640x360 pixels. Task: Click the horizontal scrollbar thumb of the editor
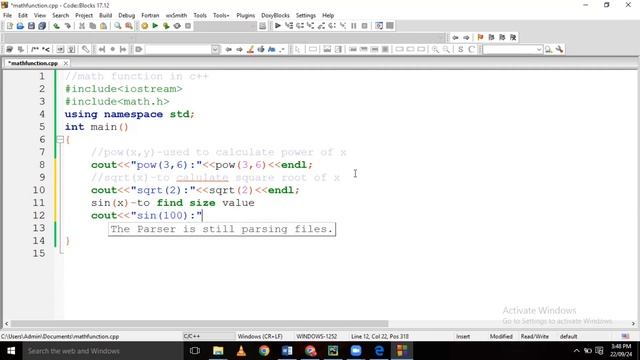199,324
